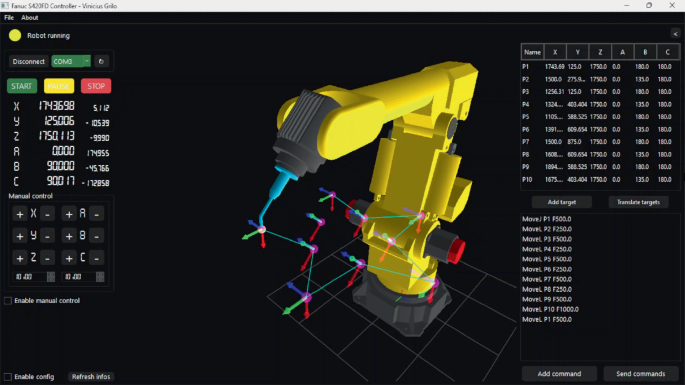Jog X axis with the plus button
Image resolution: width=685 pixels, height=385 pixels.
20,214
